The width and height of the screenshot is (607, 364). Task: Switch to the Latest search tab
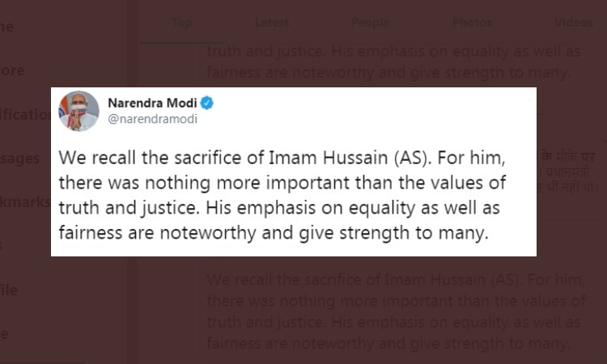(x=272, y=23)
